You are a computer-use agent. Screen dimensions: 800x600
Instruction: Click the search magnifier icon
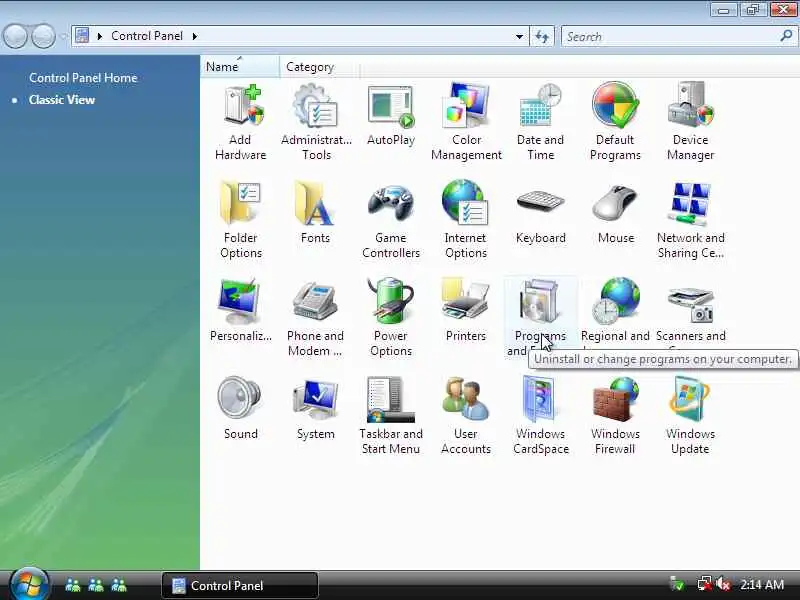tap(786, 36)
